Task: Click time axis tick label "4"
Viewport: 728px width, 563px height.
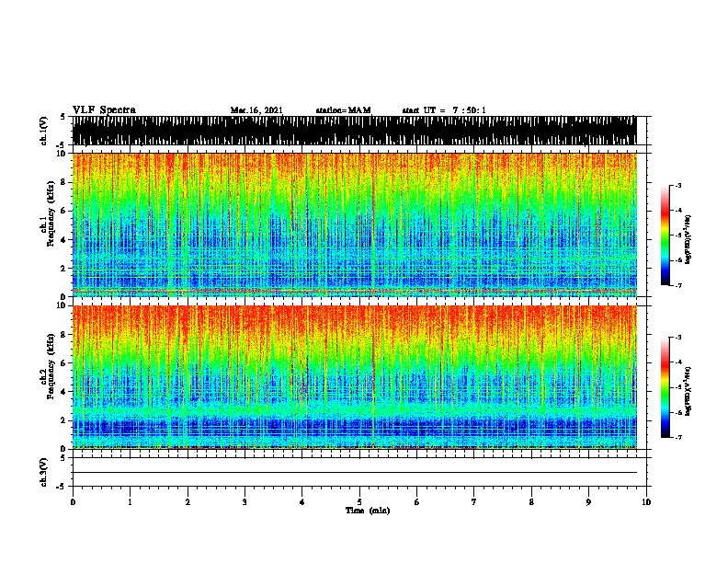Action: point(302,502)
